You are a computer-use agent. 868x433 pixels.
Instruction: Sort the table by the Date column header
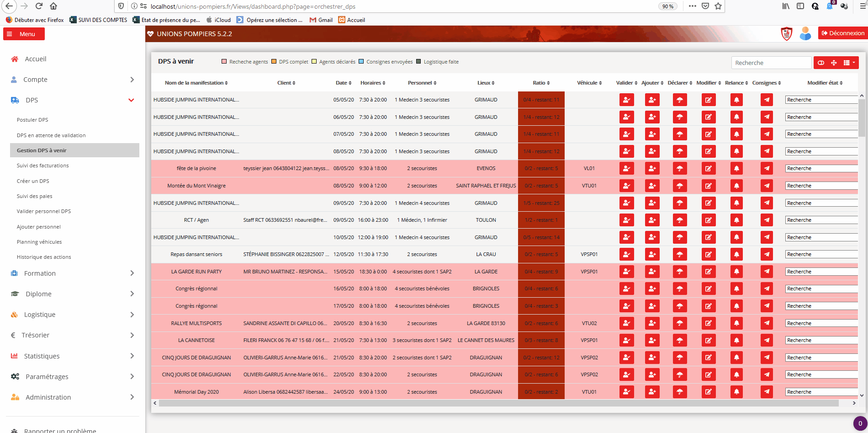coord(344,83)
